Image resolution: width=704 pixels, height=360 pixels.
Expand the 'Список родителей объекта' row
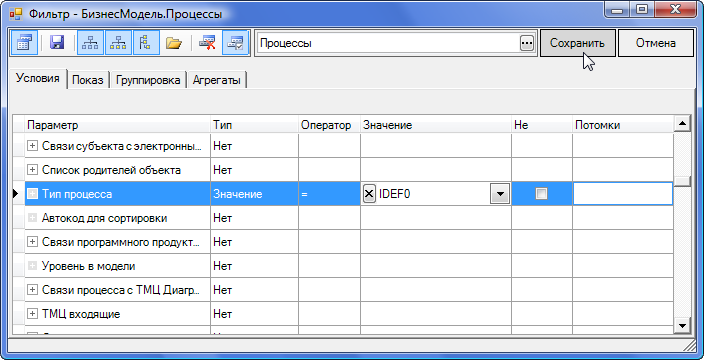click(x=32, y=170)
